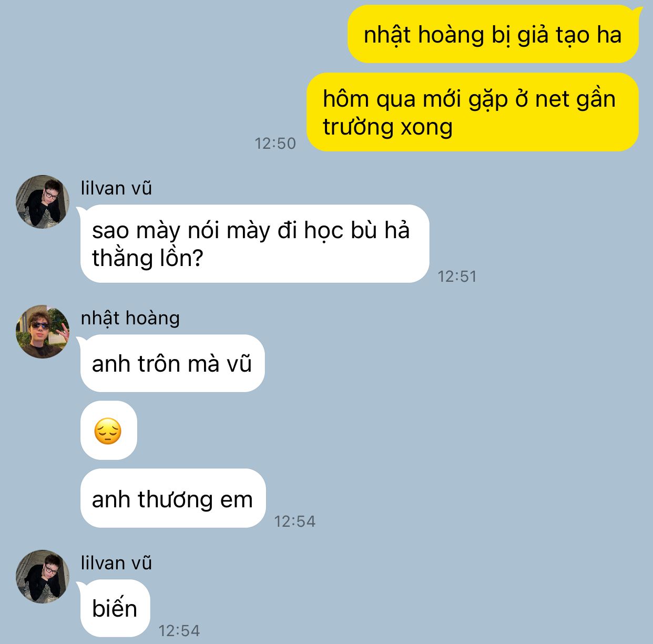Click the word 'net' in the yellow message
Image resolution: width=653 pixels, height=644 pixels.
pyautogui.click(x=550, y=99)
